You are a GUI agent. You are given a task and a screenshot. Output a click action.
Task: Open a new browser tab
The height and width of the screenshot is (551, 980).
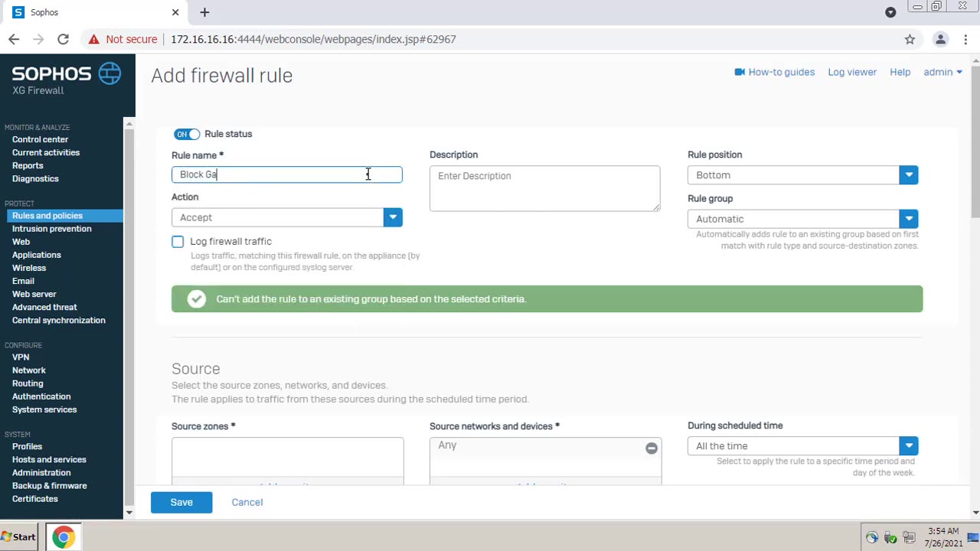(x=204, y=12)
